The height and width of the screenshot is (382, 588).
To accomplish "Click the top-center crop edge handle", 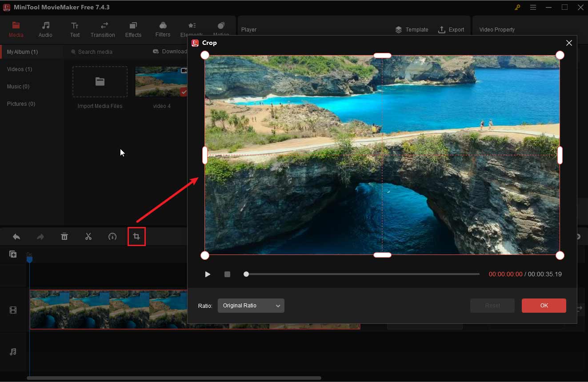I will 382,56.
